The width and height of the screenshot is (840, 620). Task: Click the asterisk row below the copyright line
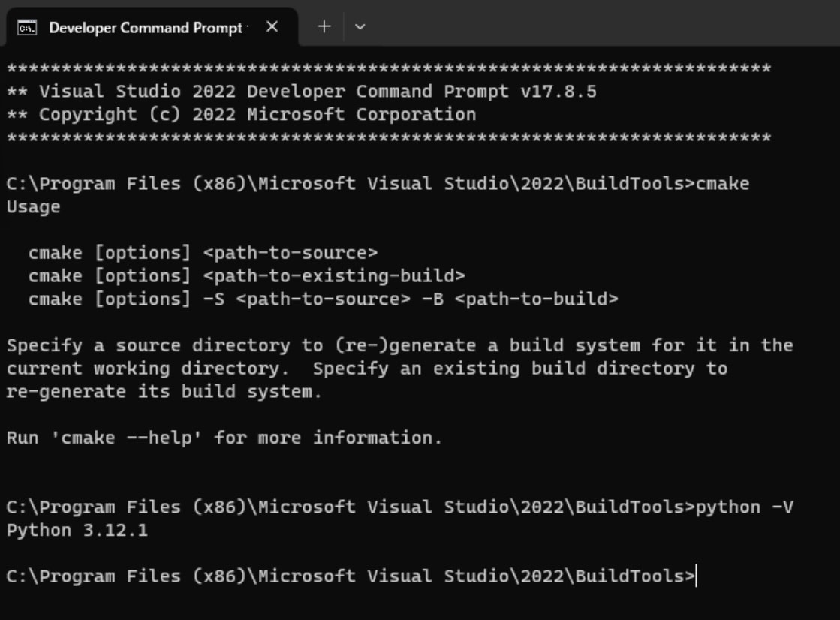pos(389,138)
